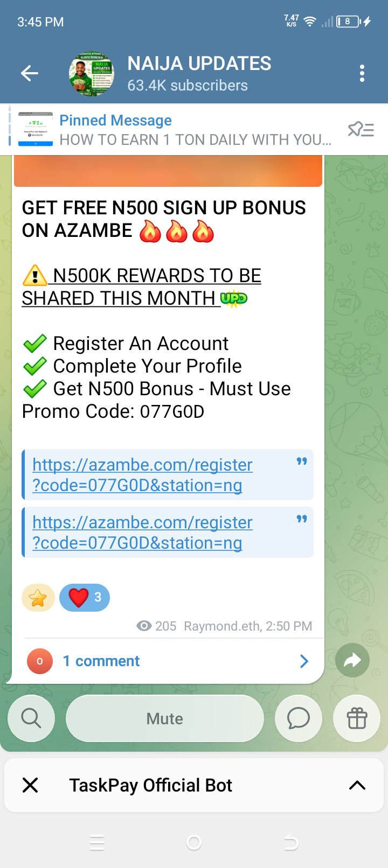Tap the back arrow in header

(x=30, y=73)
